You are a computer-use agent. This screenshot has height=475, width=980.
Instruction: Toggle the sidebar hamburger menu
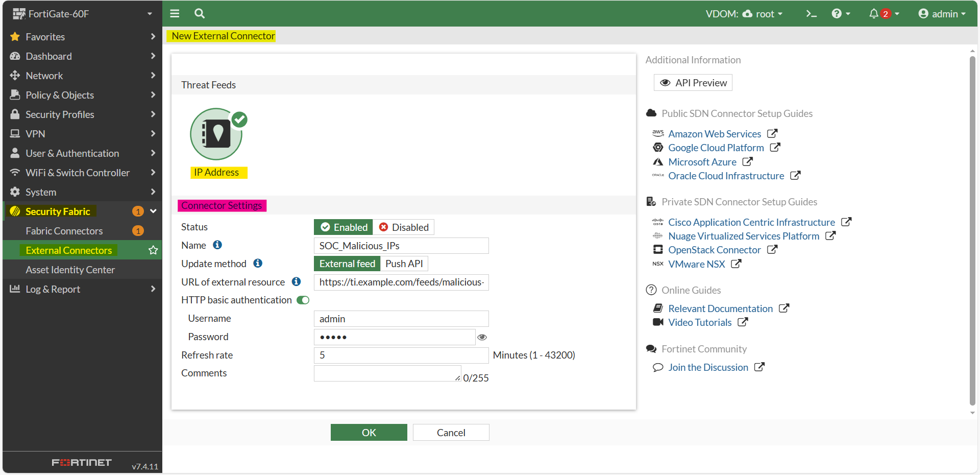(175, 14)
